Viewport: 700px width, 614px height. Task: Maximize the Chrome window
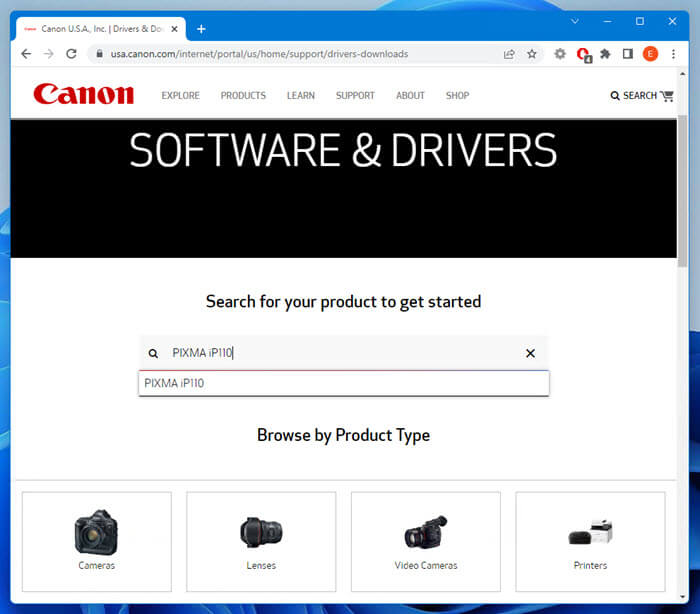point(640,21)
